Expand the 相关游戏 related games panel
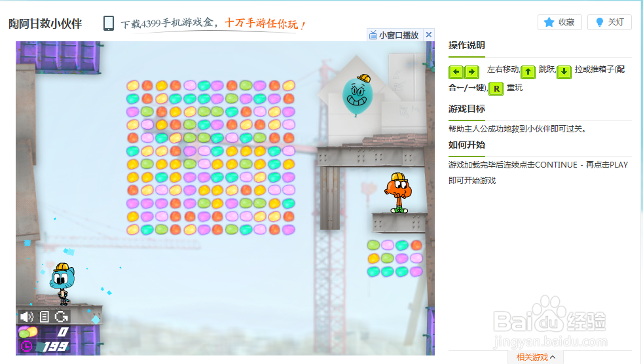 point(536,357)
